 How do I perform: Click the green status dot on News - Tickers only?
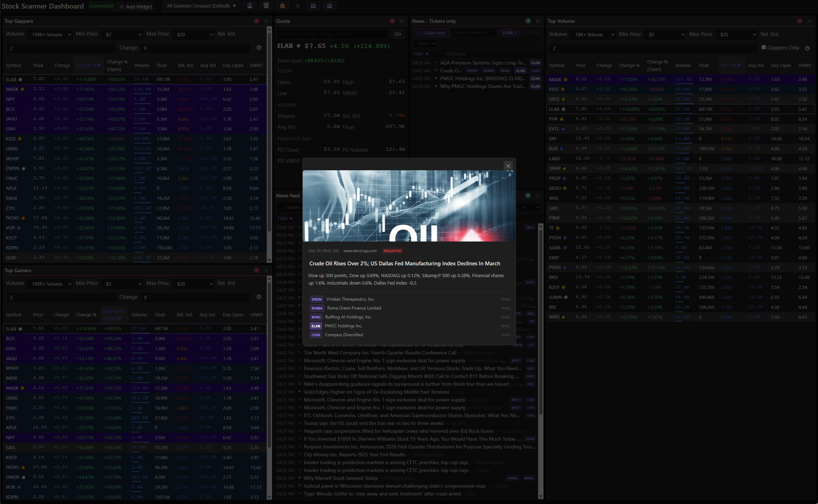click(x=528, y=21)
